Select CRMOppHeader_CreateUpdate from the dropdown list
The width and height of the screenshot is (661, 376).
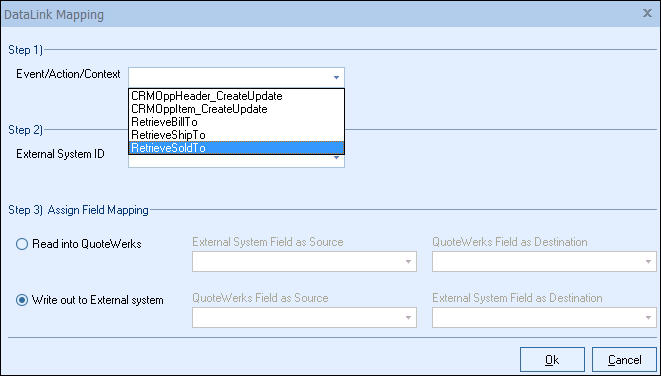click(x=236, y=96)
